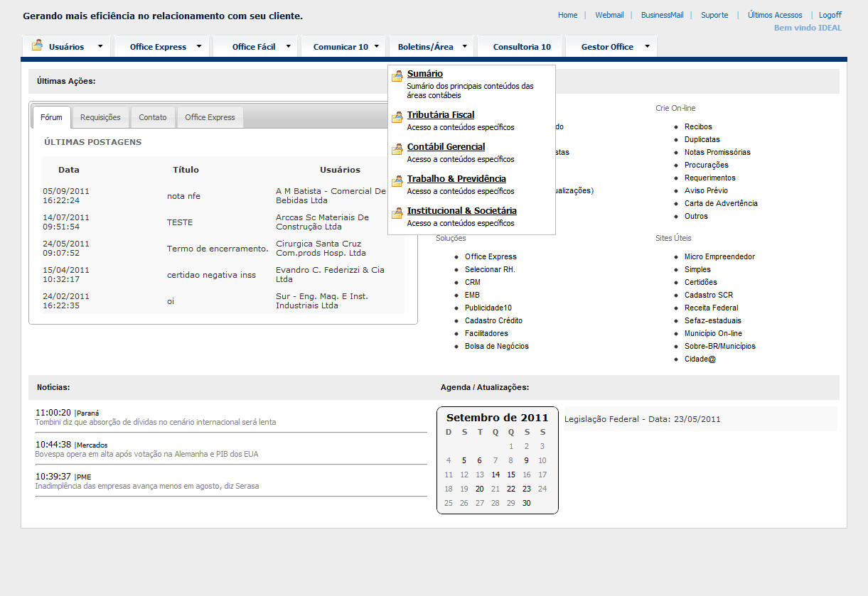Image resolution: width=868 pixels, height=596 pixels.
Task: Open Notas Promissórias link
Action: [x=717, y=152]
